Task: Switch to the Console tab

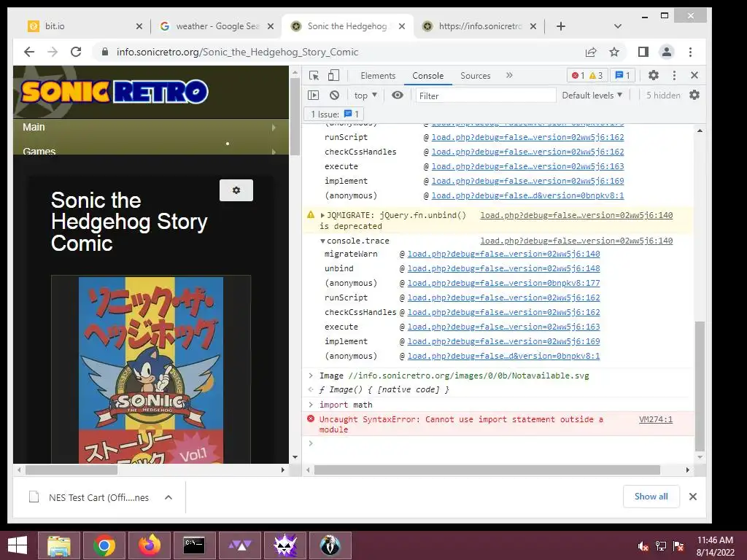Action: pos(427,76)
